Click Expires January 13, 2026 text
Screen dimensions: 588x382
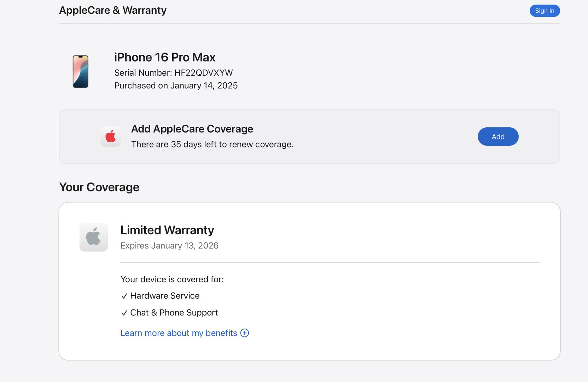tap(169, 245)
